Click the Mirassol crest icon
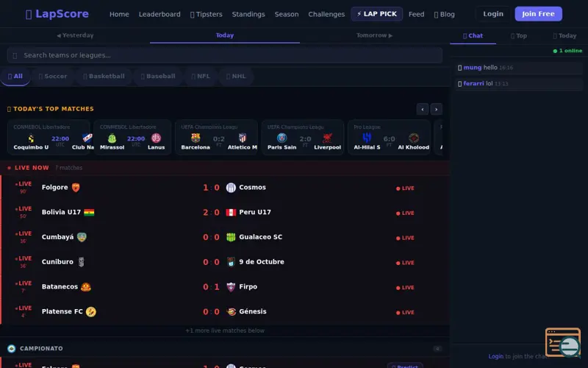 click(x=112, y=138)
